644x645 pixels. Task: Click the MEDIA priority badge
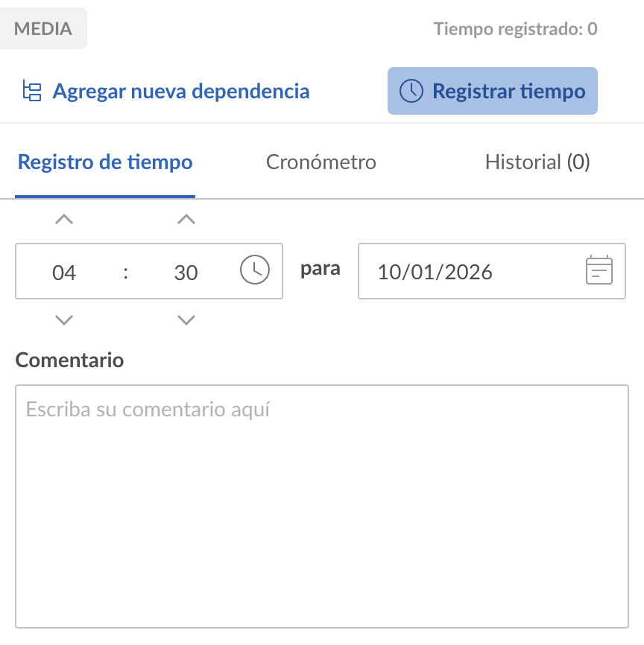click(x=42, y=29)
